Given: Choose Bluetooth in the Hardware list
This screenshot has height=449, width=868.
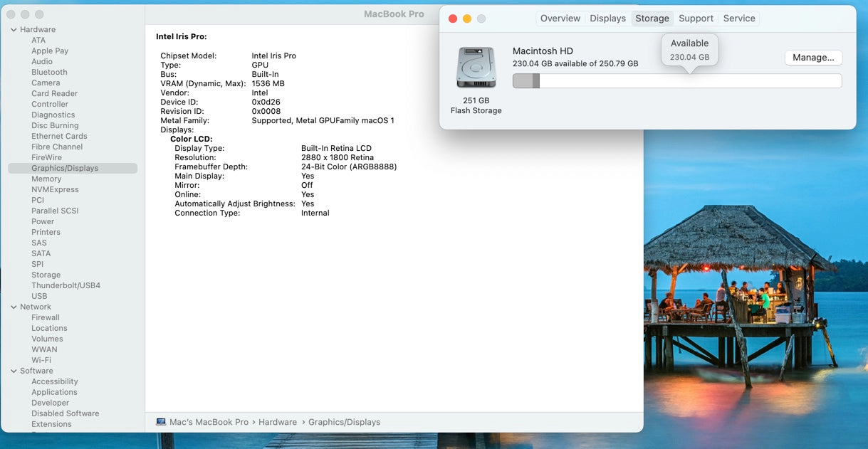Looking at the screenshot, I should (x=49, y=72).
